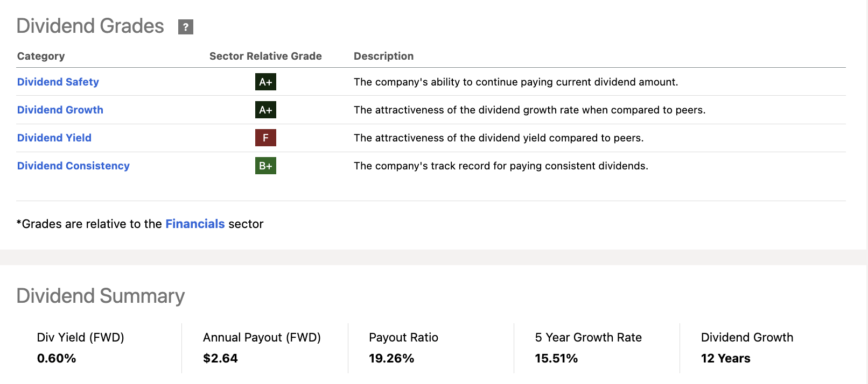Image resolution: width=868 pixels, height=384 pixels.
Task: Select the 12 Years Dividend Growth value
Action: coord(725,358)
